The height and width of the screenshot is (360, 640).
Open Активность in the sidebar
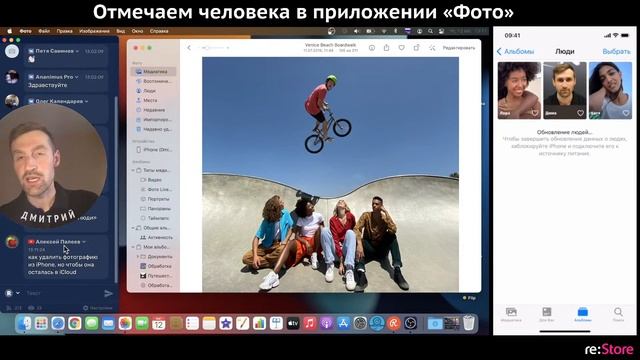(x=156, y=237)
